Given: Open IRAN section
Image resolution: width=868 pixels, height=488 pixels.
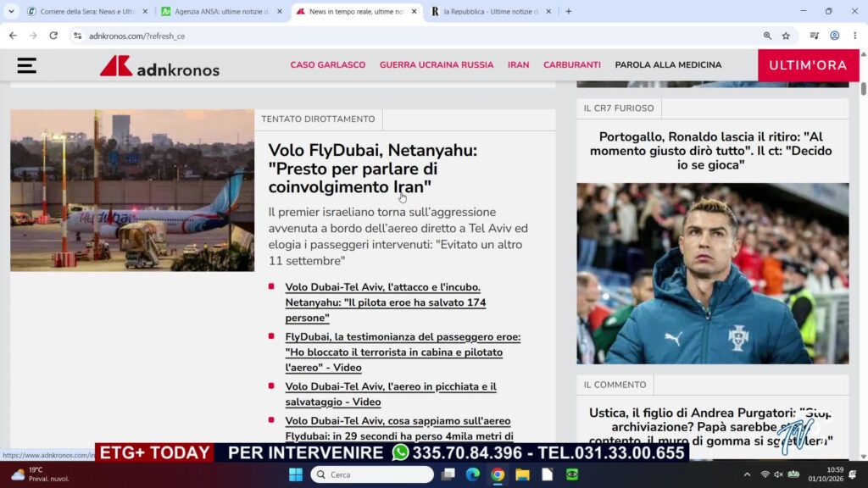Looking at the screenshot, I should tap(518, 64).
